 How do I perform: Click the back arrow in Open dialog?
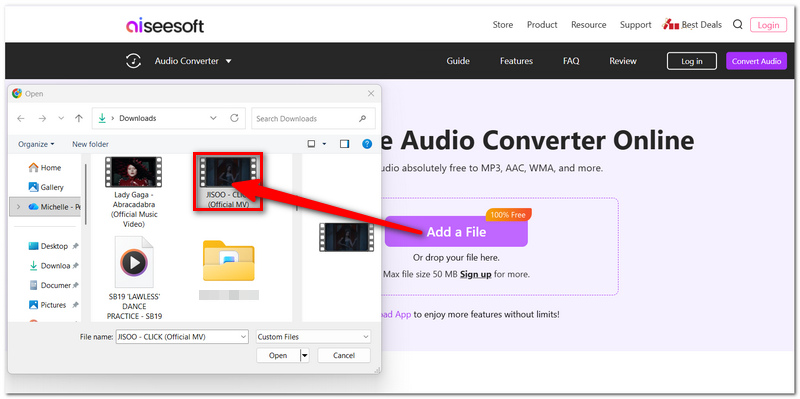point(21,118)
